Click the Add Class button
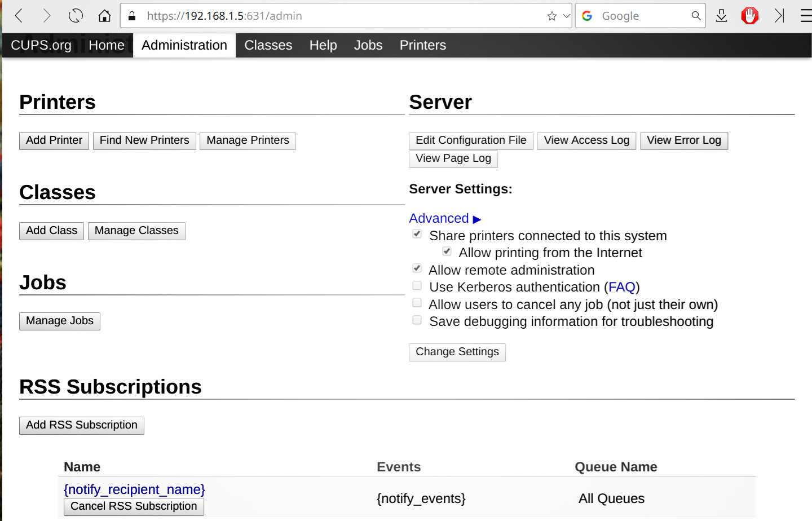 tap(51, 231)
